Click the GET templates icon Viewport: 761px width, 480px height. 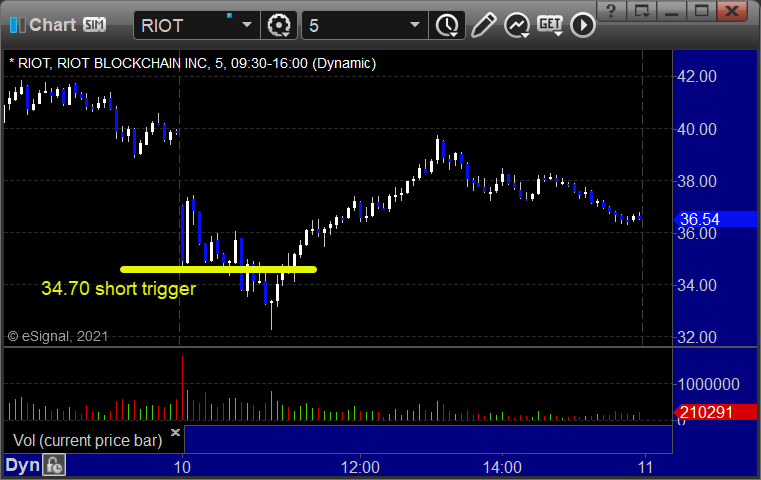[550, 25]
